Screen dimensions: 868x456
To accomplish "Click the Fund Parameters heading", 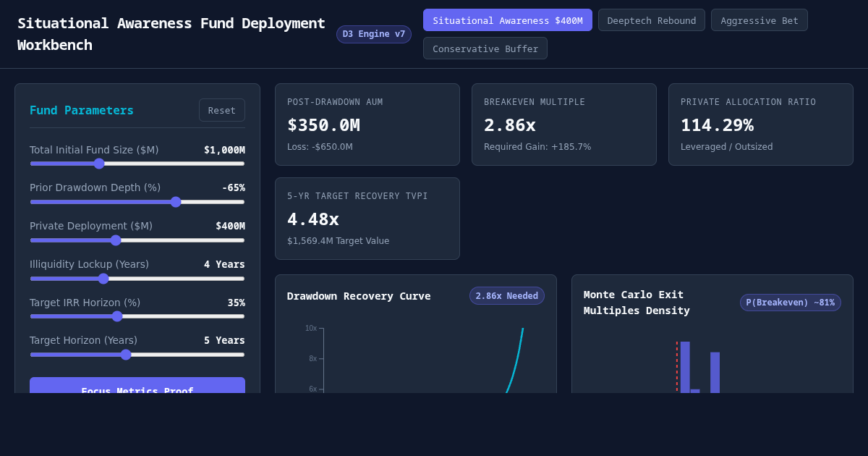I will 82,110.
